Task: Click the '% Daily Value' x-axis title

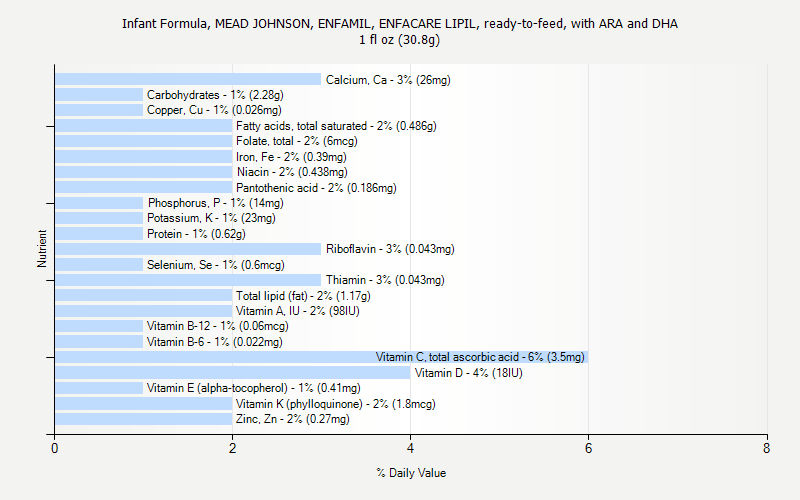Action: click(411, 473)
